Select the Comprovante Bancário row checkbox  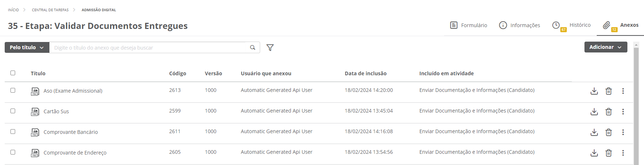click(13, 131)
